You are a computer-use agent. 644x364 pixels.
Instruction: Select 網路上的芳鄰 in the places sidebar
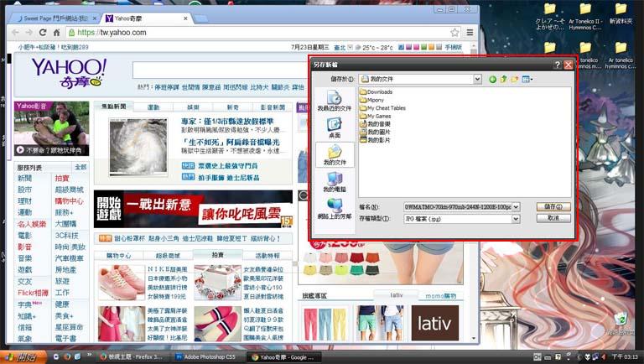tap(335, 209)
